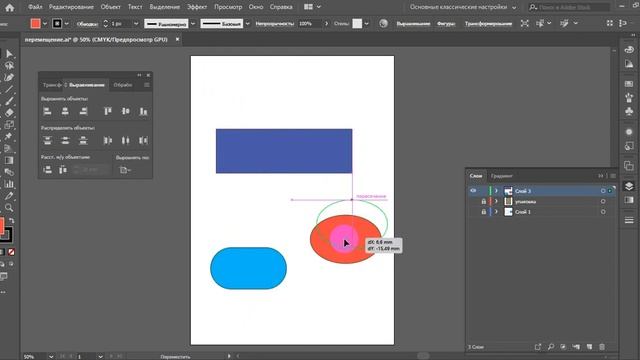Click target circle of Слой 3
Screen dimensions: 640x360
click(603, 191)
